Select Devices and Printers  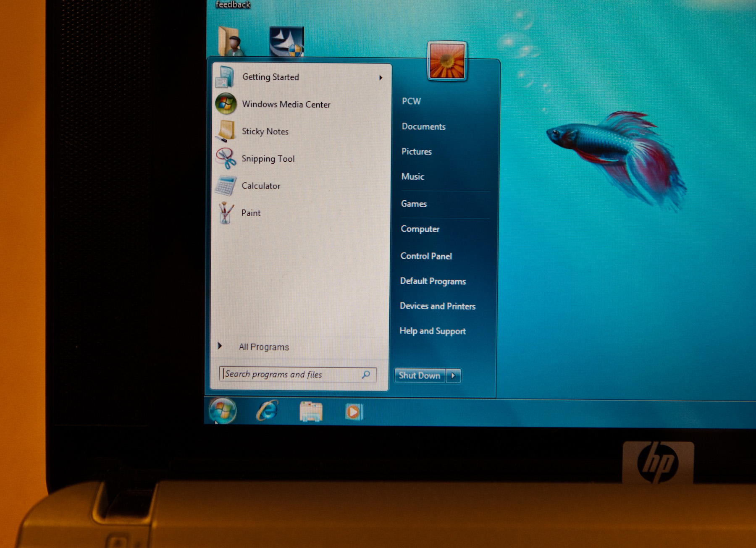click(437, 306)
